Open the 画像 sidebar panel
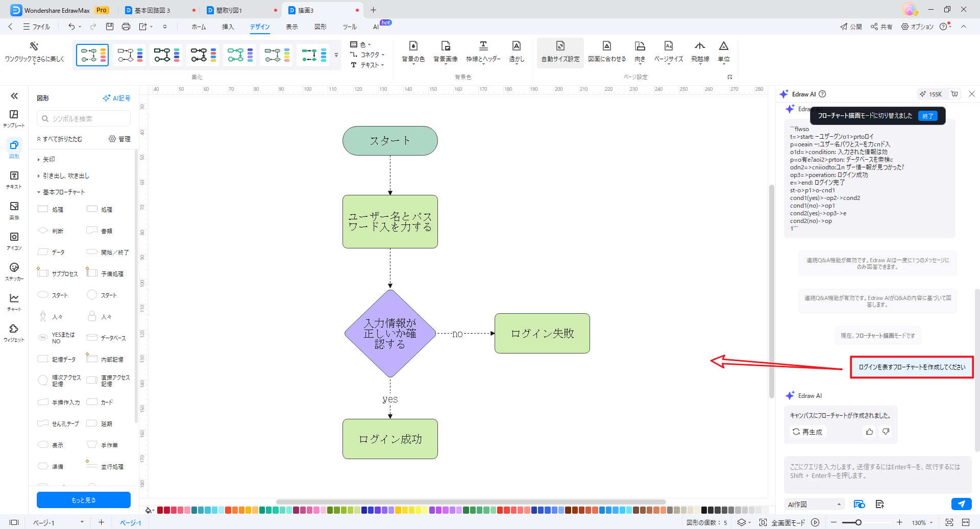 click(14, 210)
